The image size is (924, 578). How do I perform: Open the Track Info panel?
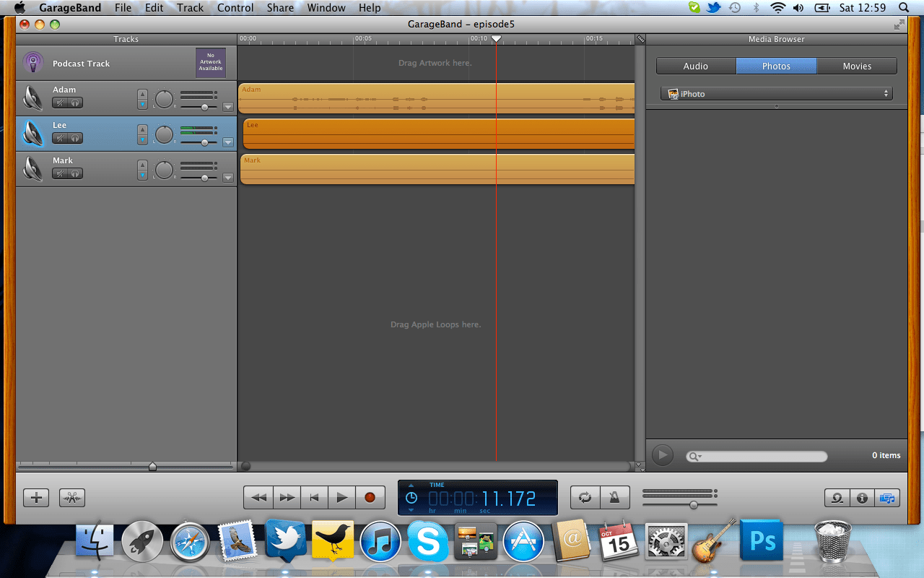862,497
